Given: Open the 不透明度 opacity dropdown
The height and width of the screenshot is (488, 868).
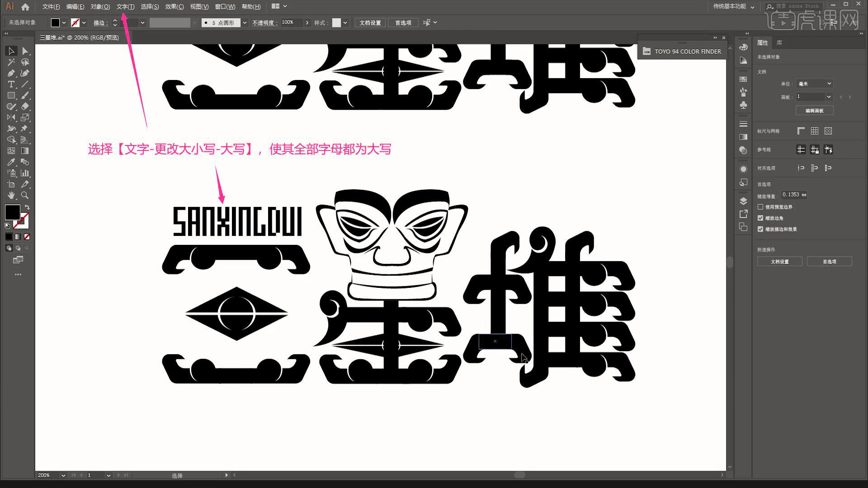Looking at the screenshot, I should (306, 22).
